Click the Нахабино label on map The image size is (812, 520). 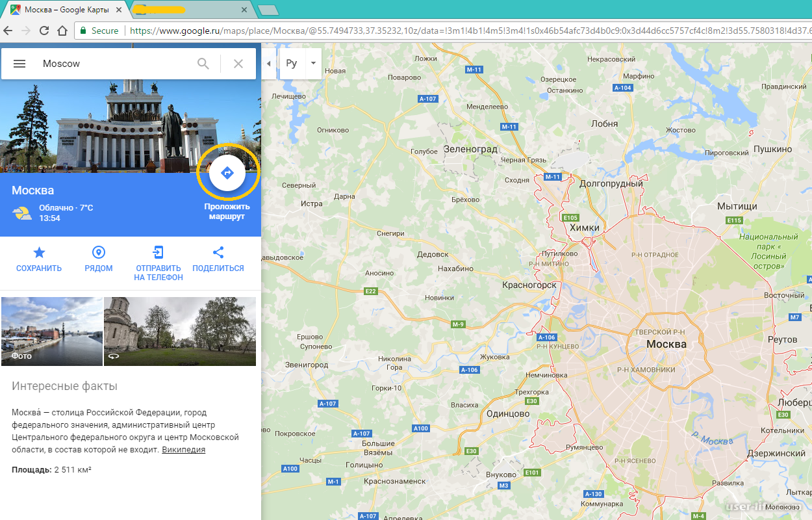[x=455, y=268]
